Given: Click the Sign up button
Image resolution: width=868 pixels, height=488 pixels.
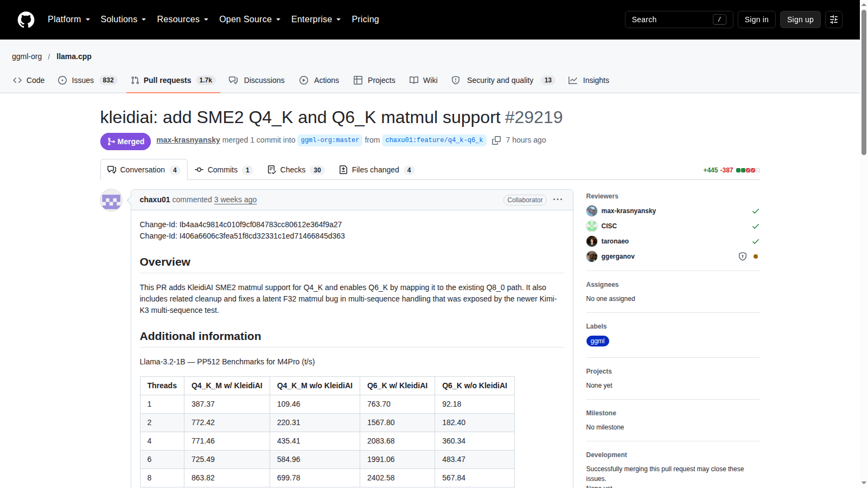Looking at the screenshot, I should point(800,20).
